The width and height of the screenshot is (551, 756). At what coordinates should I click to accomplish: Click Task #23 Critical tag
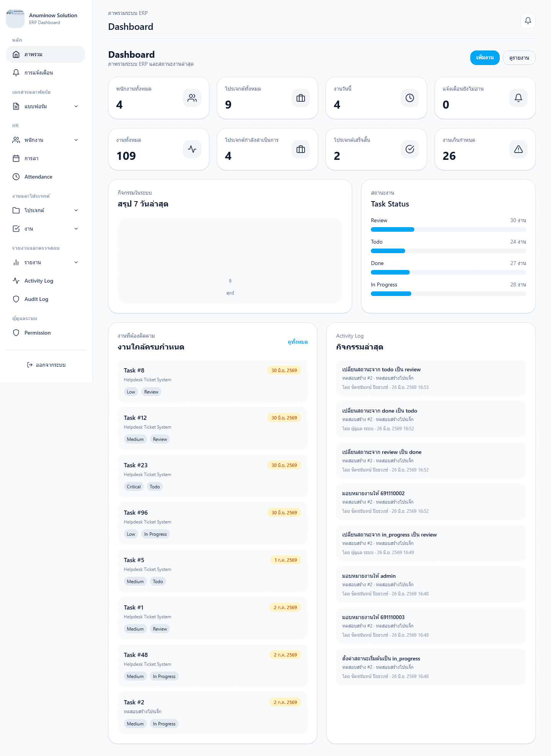pyautogui.click(x=134, y=487)
